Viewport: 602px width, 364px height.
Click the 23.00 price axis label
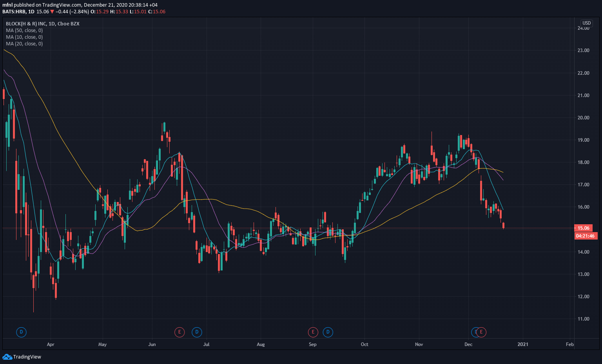584,50
